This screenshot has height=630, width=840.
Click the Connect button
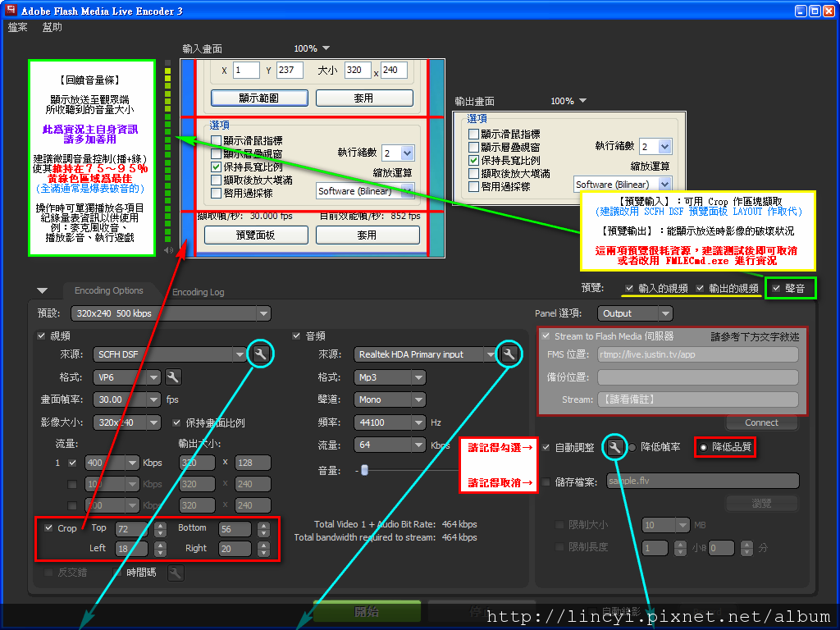pyautogui.click(x=761, y=422)
